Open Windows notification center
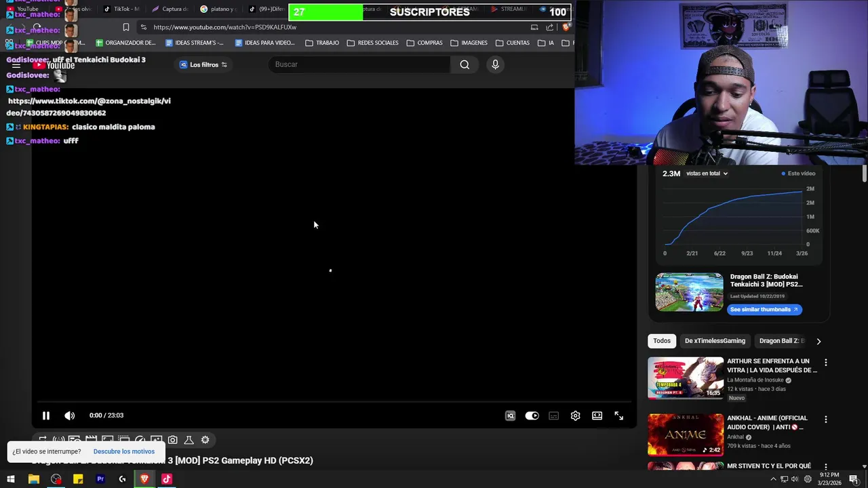Image resolution: width=868 pixels, height=488 pixels. click(x=853, y=479)
